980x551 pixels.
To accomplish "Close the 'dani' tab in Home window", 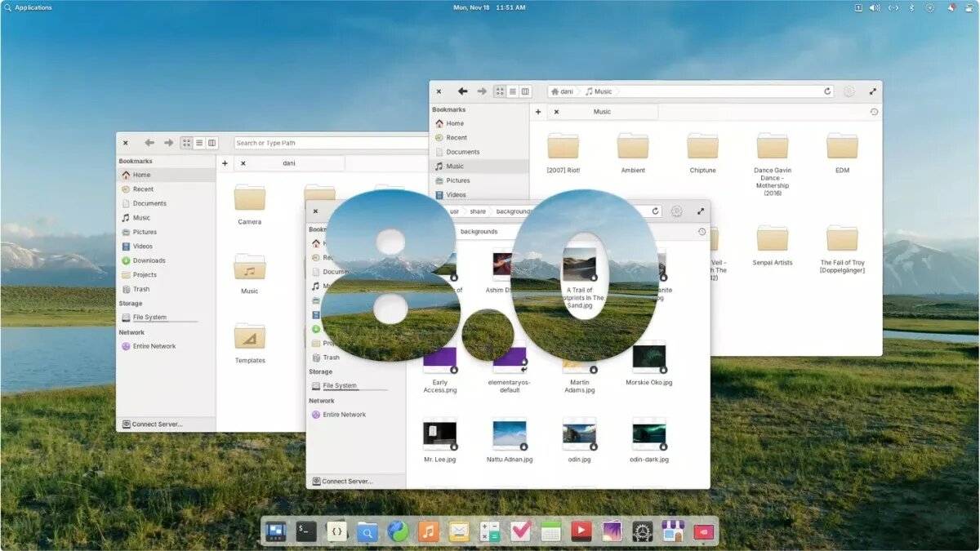I will point(243,163).
